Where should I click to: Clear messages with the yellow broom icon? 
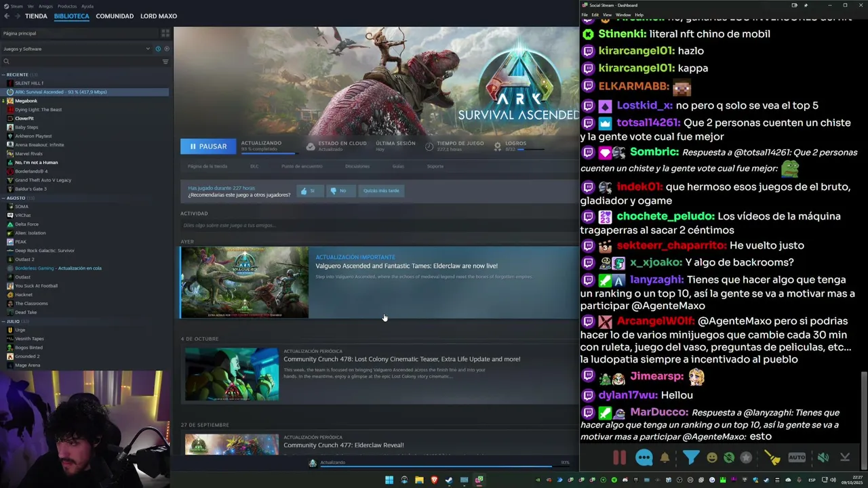(x=772, y=457)
